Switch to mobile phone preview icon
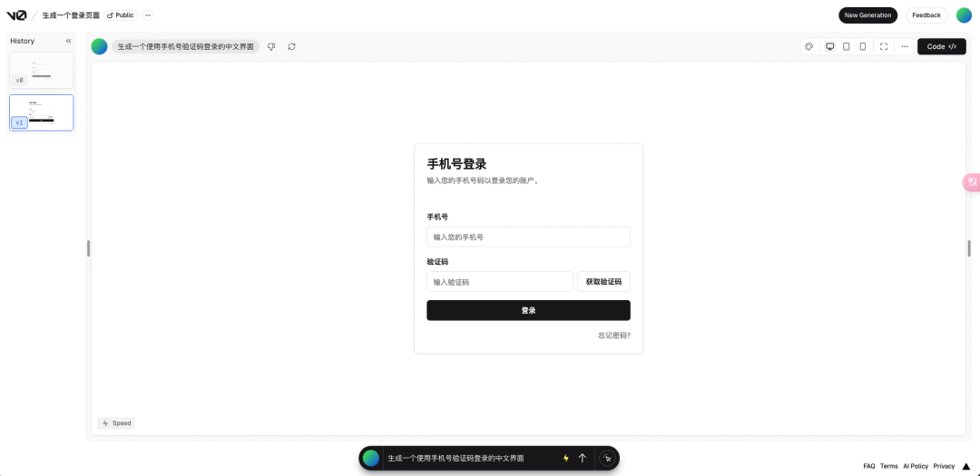This screenshot has width=980, height=476. point(863,47)
